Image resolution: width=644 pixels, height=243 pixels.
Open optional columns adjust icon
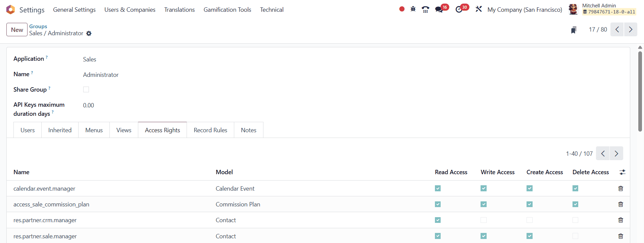(x=622, y=172)
